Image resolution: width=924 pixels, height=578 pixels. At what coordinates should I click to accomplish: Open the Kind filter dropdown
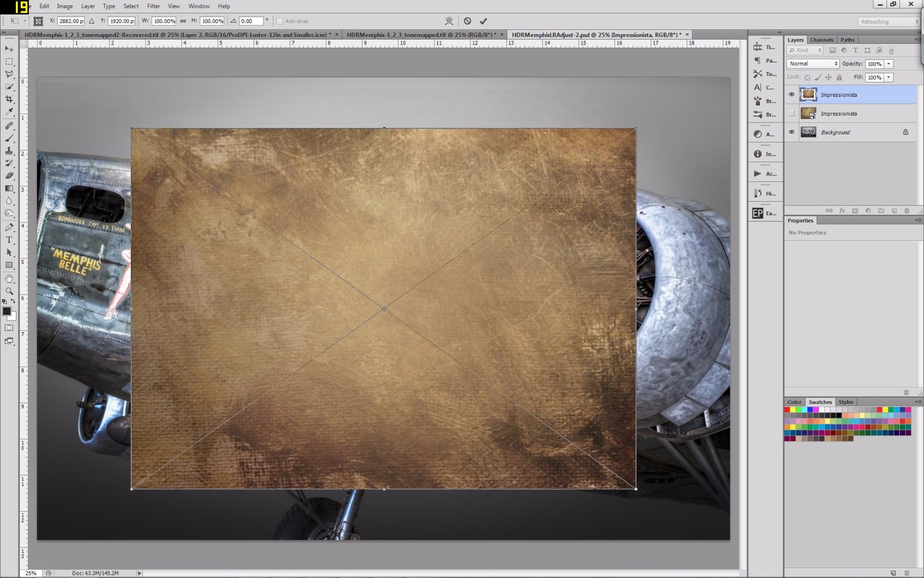805,50
